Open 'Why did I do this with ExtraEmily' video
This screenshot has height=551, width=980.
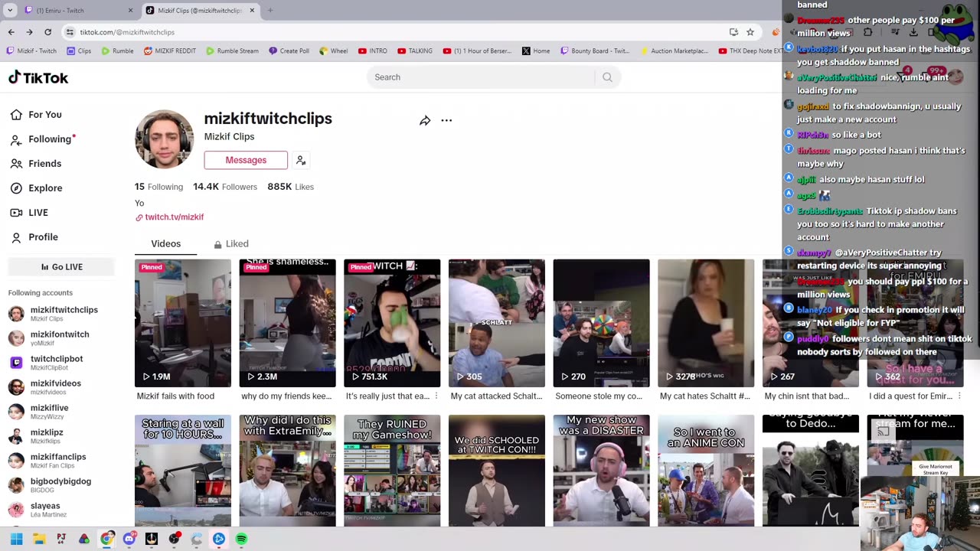[x=287, y=471]
